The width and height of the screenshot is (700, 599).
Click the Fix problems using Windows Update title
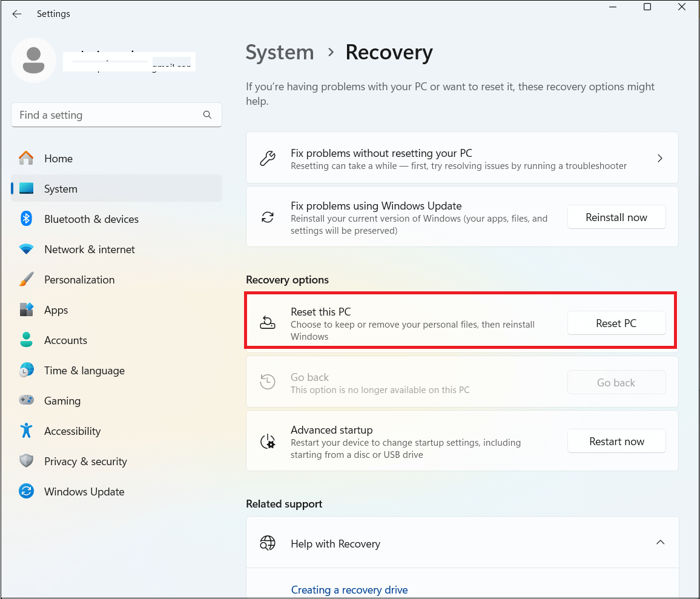click(x=376, y=205)
